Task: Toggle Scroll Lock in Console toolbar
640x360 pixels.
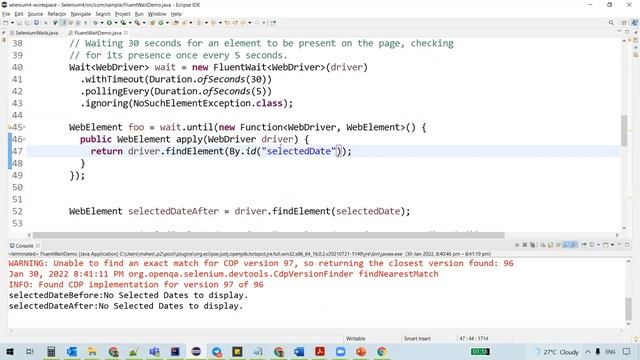Action: click(x=550, y=245)
